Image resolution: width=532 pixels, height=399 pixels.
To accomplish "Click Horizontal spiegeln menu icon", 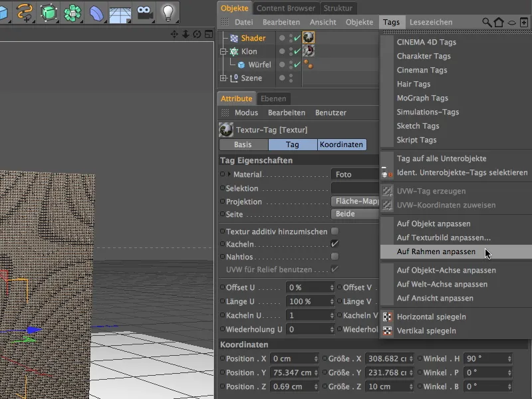I will [387, 317].
